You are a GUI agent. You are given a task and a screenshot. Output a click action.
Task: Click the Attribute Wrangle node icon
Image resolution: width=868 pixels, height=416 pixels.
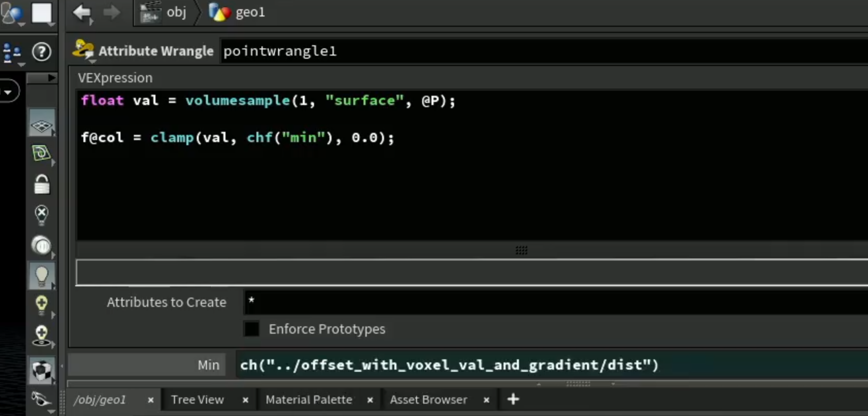[83, 50]
